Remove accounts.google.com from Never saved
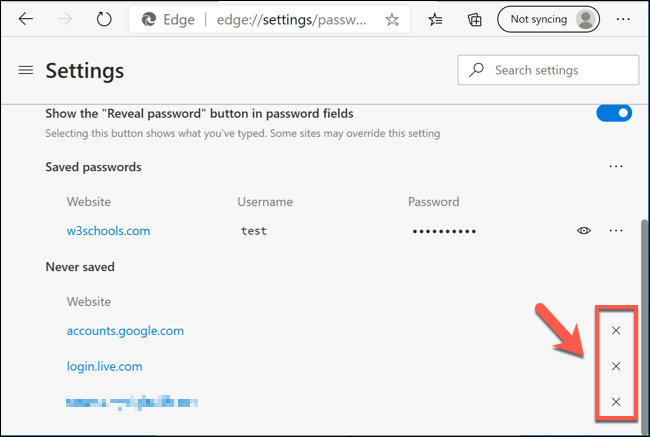The image size is (650, 437). [x=616, y=331]
